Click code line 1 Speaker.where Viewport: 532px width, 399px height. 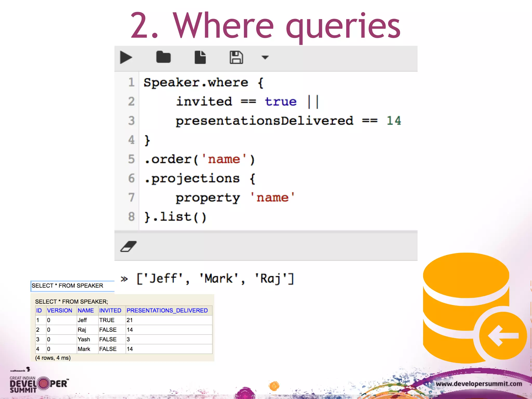pyautogui.click(x=204, y=83)
